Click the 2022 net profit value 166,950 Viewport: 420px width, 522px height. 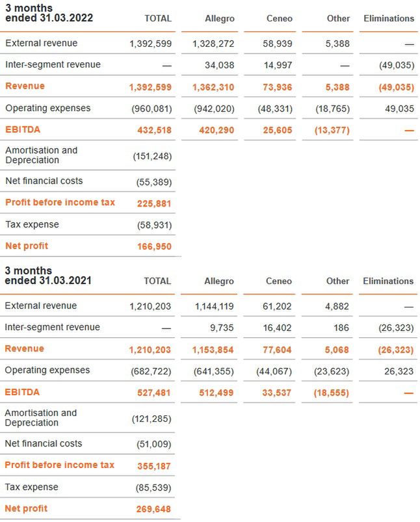(154, 247)
